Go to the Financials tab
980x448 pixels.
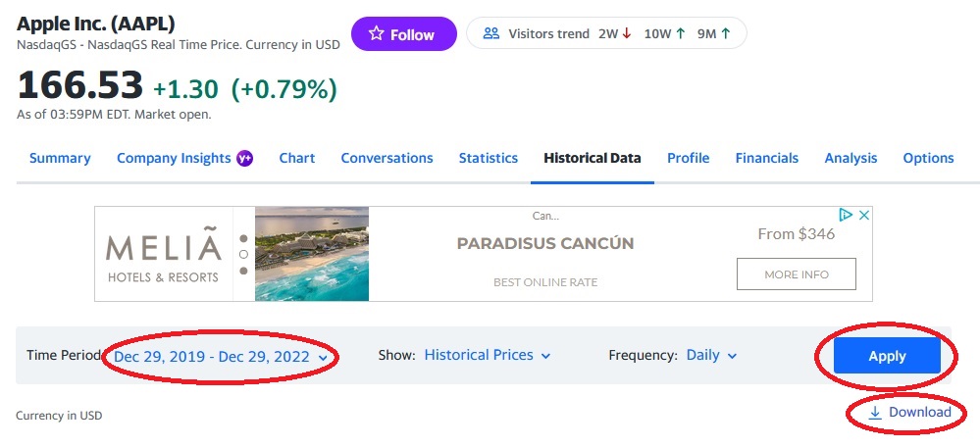pyautogui.click(x=766, y=158)
